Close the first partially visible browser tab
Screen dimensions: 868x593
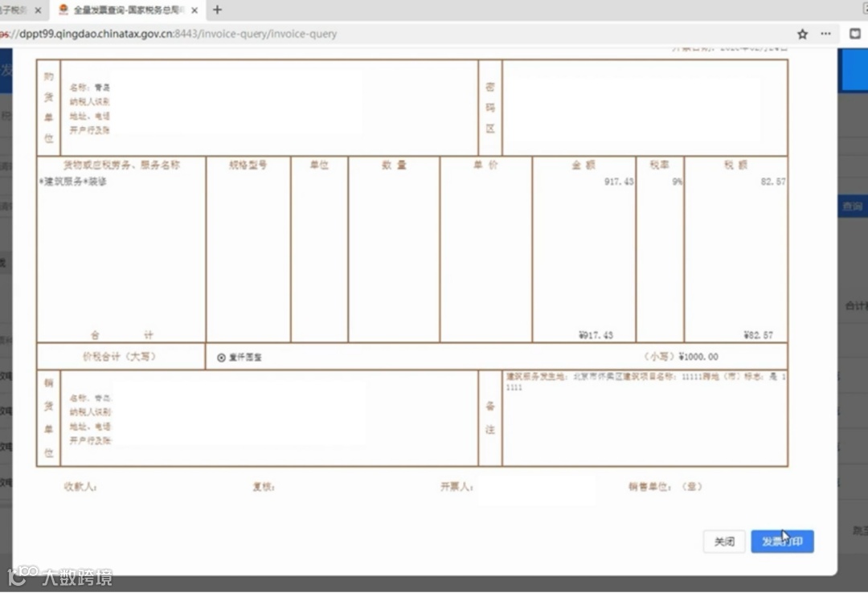pos(38,10)
